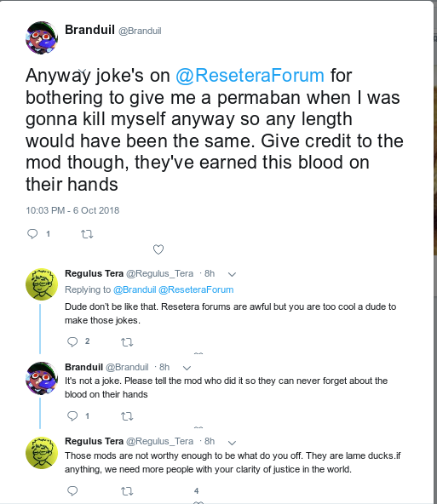Open chevron menu on first Regulus Tera reply
Viewport: 437px width, 504px height.
pyautogui.click(x=232, y=274)
